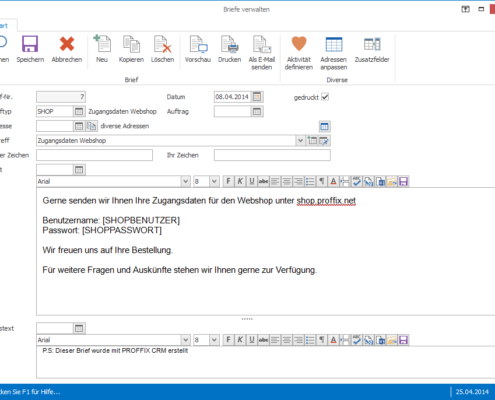Expand the Betreff dropdown with Zugangsdaten Webshop
Image resolution: width=495 pixels, height=400 pixels.
[300, 141]
